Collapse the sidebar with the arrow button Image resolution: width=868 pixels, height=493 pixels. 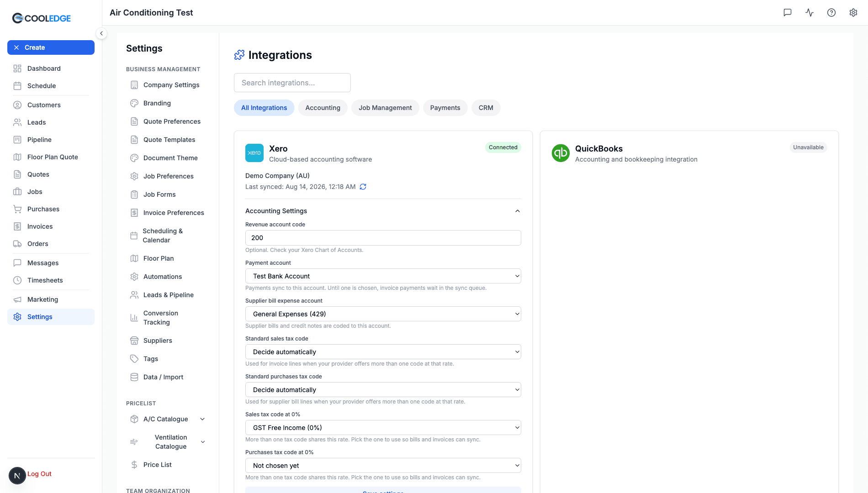pos(101,33)
